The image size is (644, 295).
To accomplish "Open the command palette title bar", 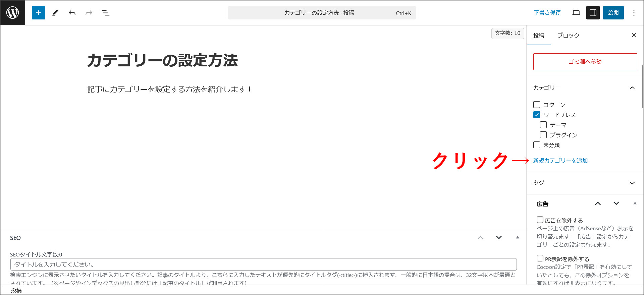I will coord(322,13).
